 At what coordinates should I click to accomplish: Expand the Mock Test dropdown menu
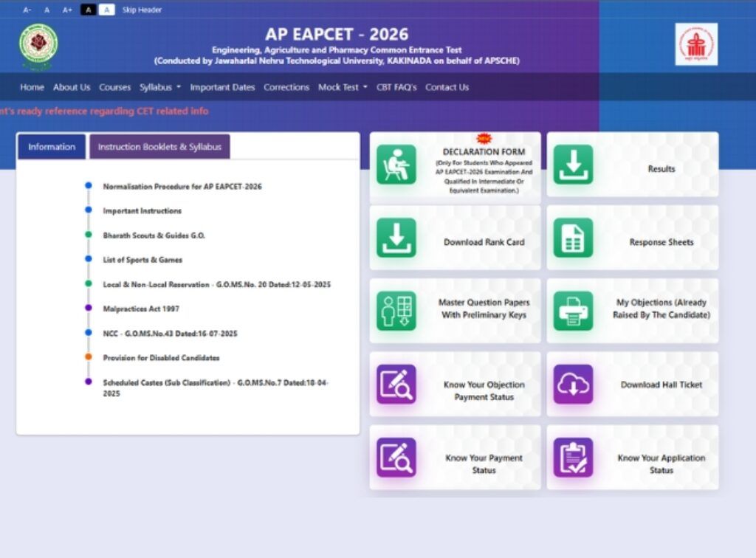pos(343,87)
